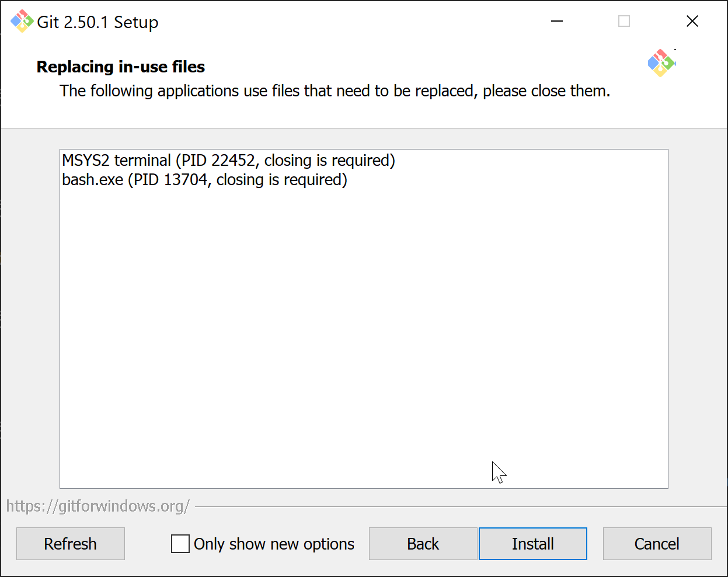Click the "Only show new options" label text
728x577 pixels.
(x=274, y=544)
